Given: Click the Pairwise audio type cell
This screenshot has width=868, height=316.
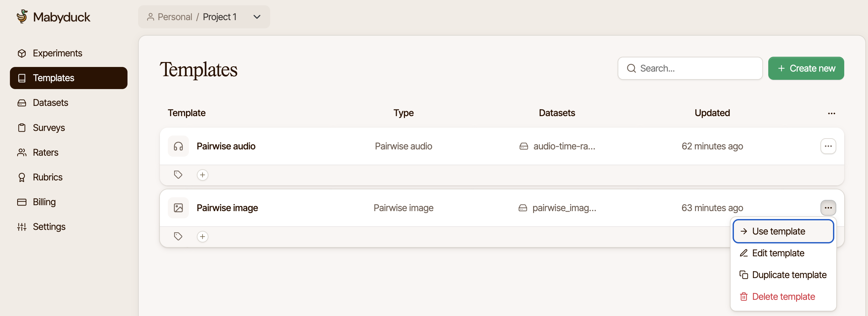Looking at the screenshot, I should coord(403,146).
